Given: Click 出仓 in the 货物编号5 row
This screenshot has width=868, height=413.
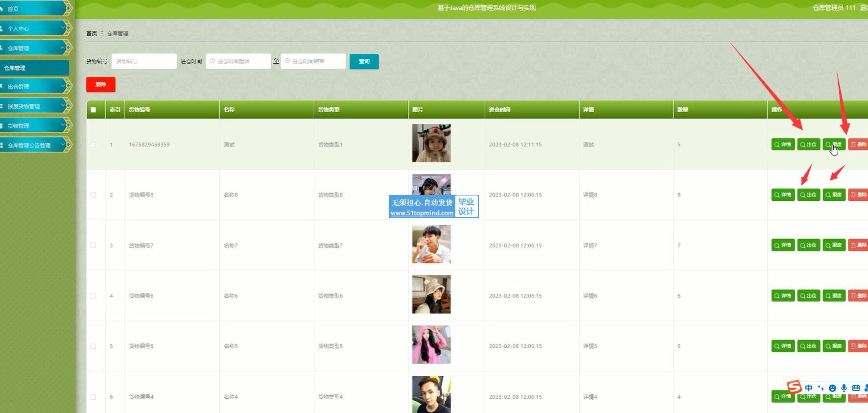Looking at the screenshot, I should 808,346.
